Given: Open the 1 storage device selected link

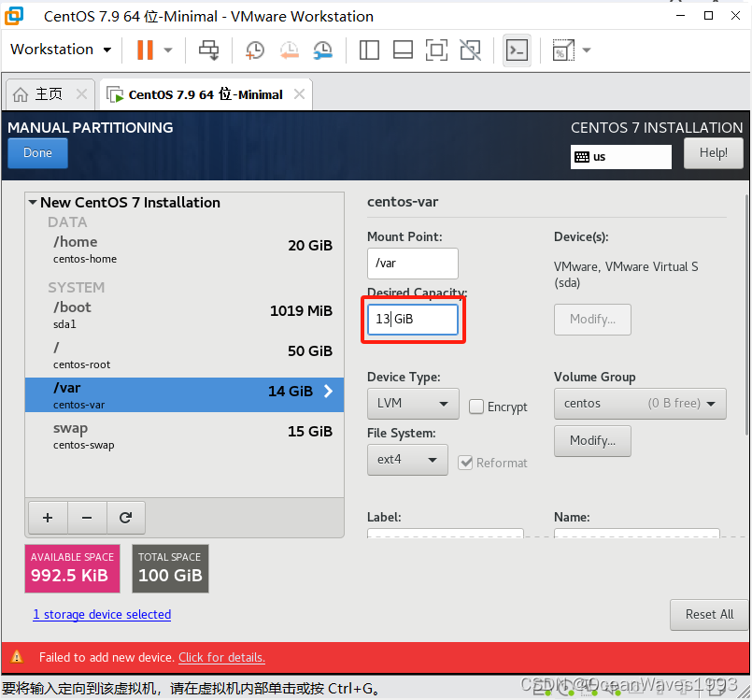Looking at the screenshot, I should (x=102, y=614).
